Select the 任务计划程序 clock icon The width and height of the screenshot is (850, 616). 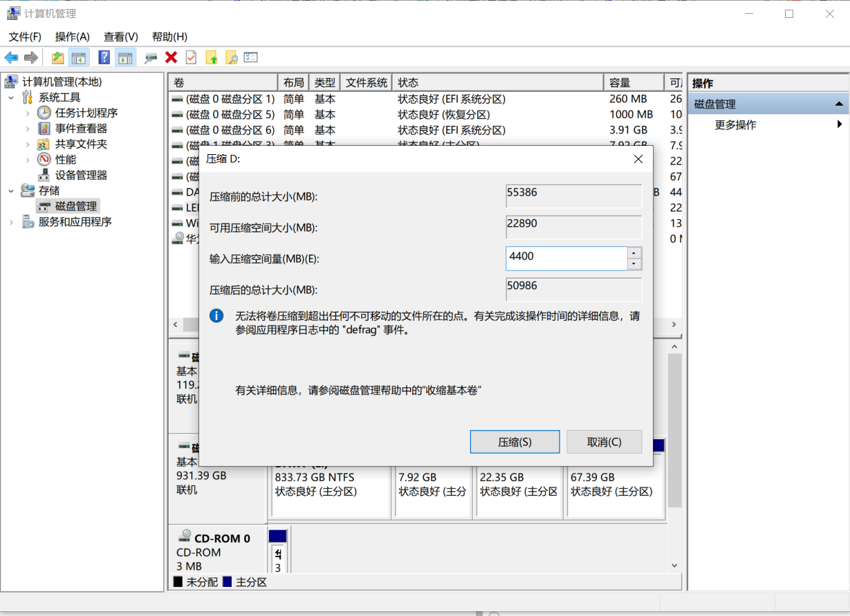[x=44, y=113]
